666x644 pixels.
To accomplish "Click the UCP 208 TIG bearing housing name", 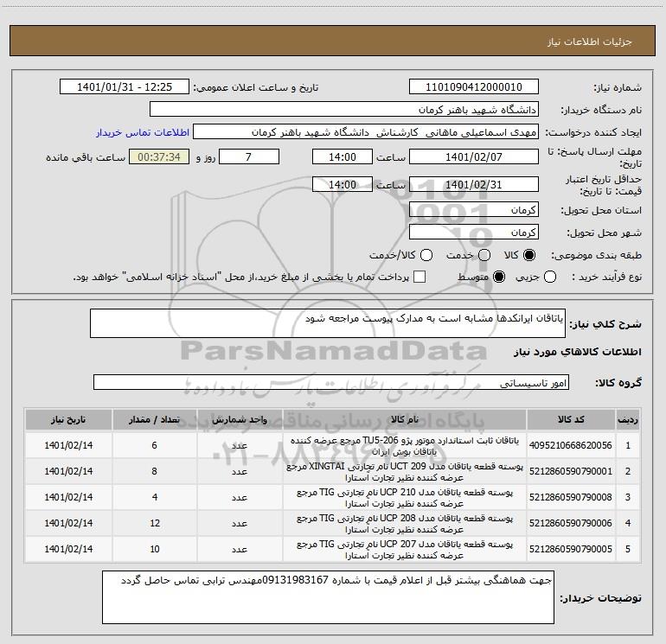I will (405, 524).
